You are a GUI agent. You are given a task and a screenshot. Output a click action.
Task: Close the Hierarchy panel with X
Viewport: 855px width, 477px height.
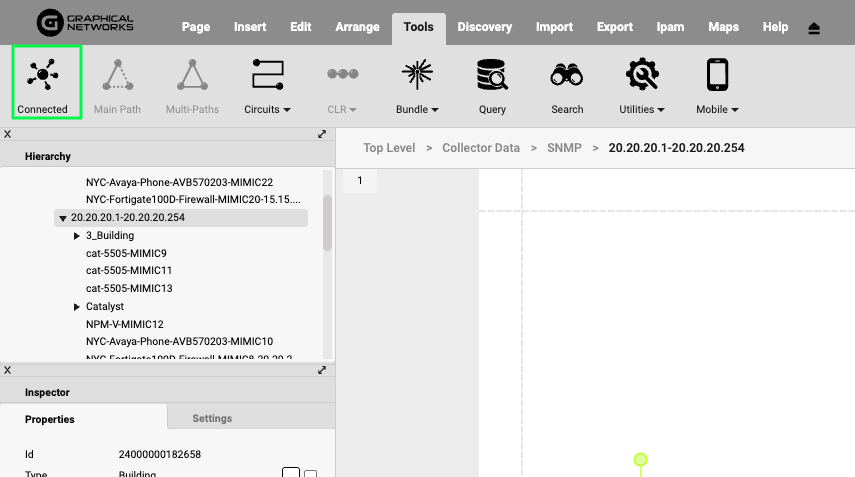click(x=8, y=134)
